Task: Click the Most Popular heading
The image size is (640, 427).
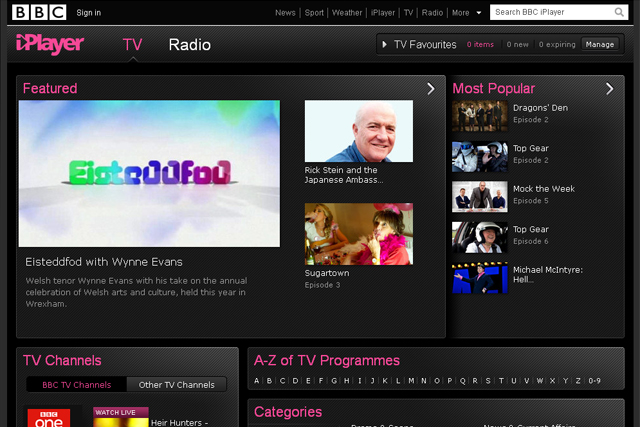Action: point(493,88)
